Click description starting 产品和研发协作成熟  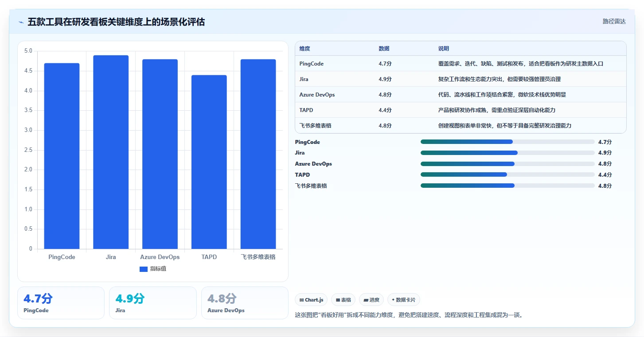(496, 110)
